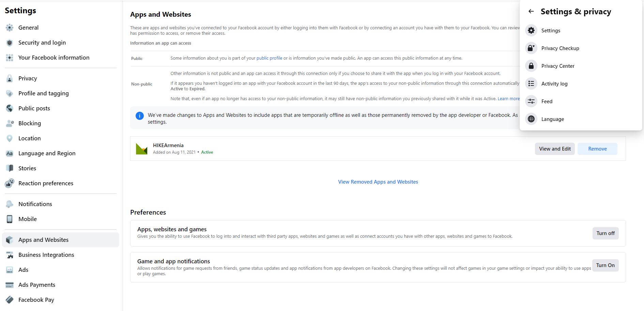Remove the HIKEArmenia app

(x=597, y=149)
